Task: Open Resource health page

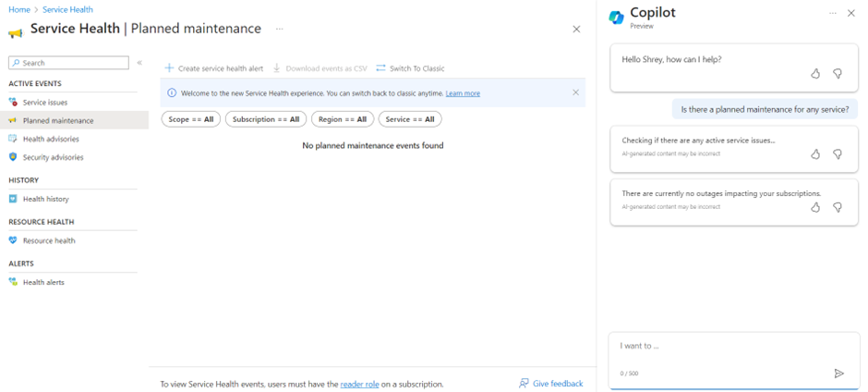Action: click(49, 240)
